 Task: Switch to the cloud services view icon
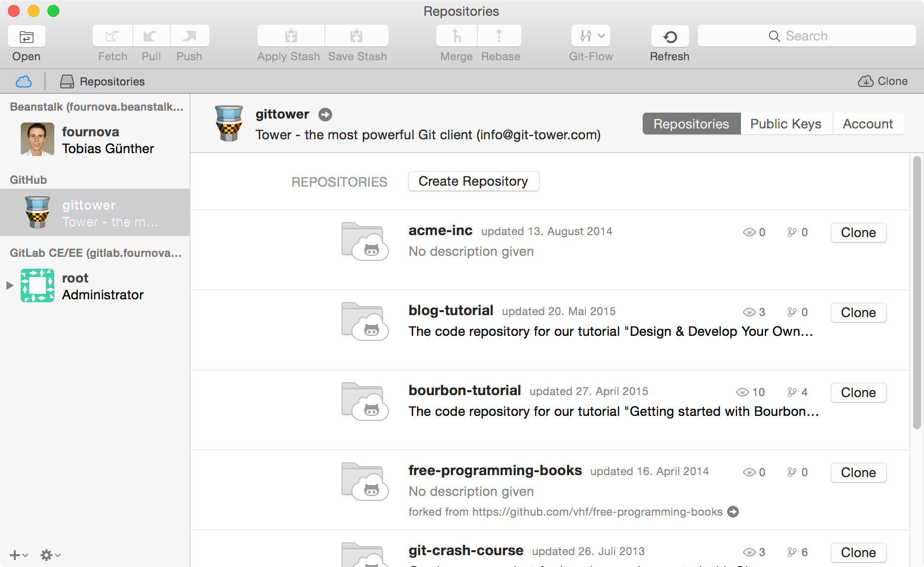pos(24,81)
